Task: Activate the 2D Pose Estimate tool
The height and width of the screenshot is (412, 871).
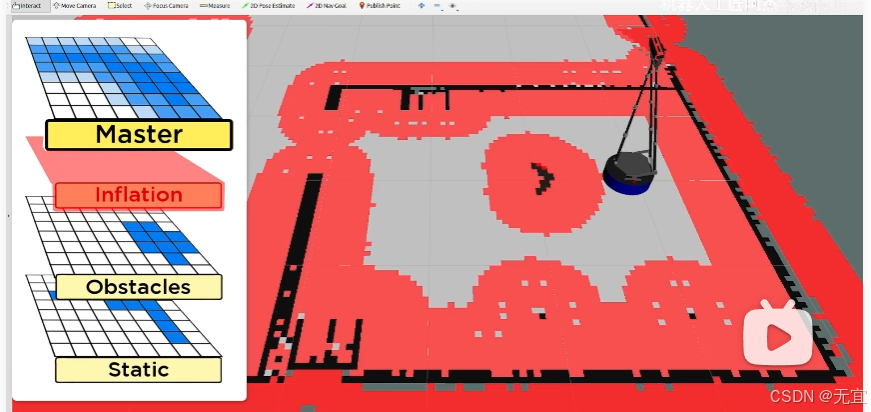Action: pos(269,6)
